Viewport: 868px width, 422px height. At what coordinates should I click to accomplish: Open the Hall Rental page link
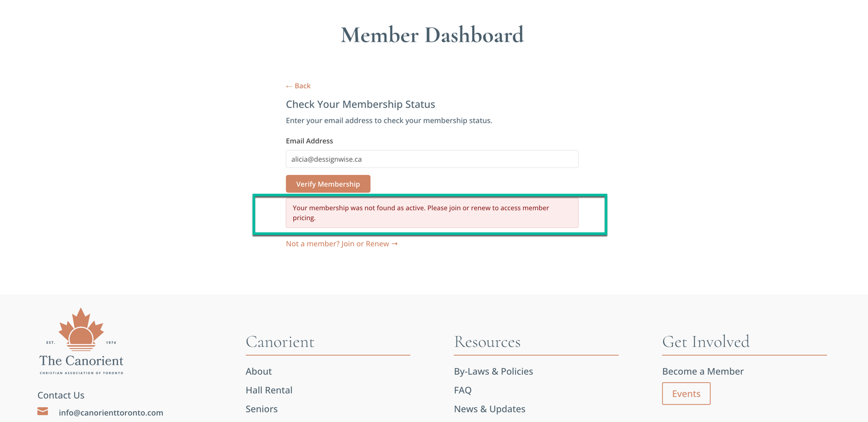(x=269, y=390)
